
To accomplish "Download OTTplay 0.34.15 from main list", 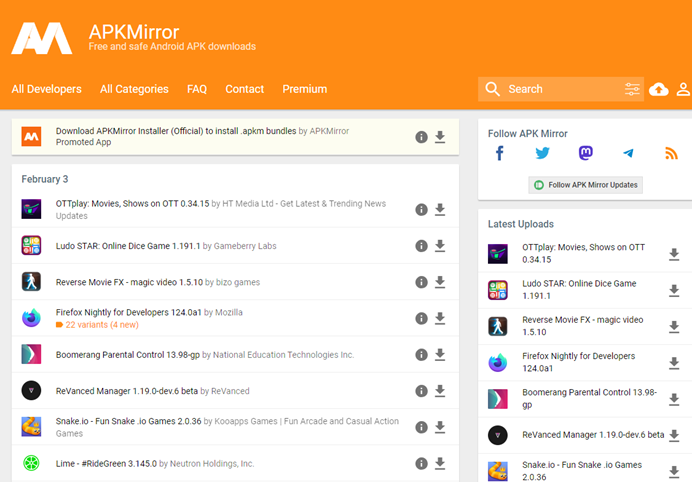I will pos(440,210).
